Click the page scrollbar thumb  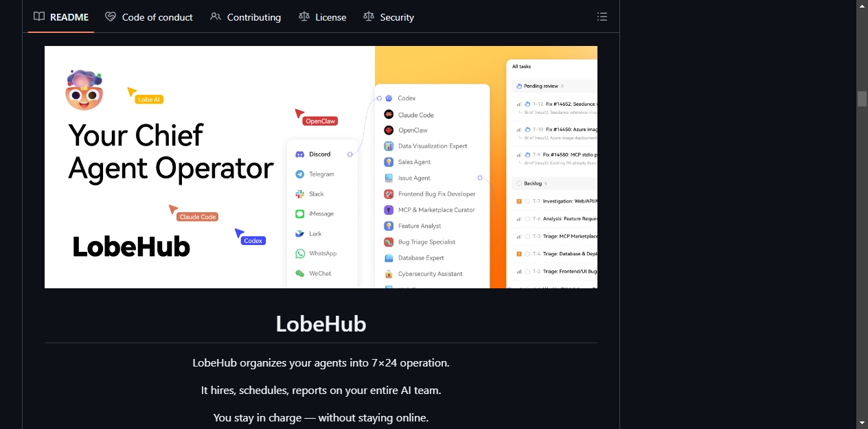[862, 98]
